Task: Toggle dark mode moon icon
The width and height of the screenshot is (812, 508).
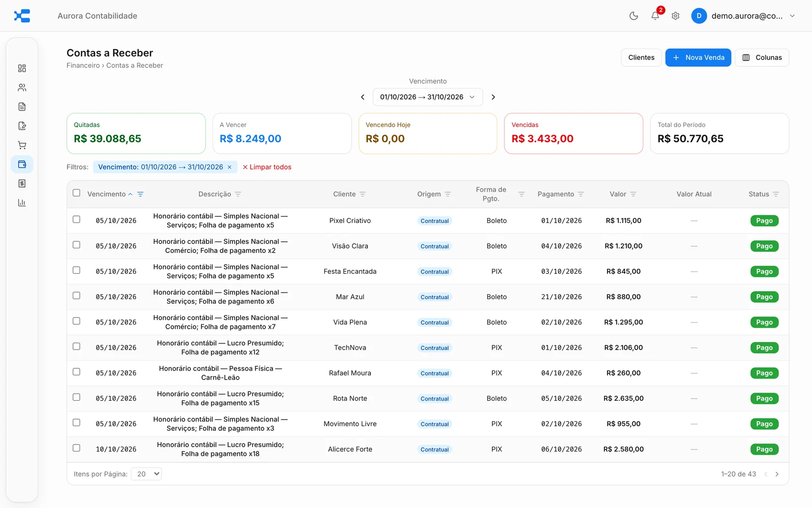Action: pos(633,16)
